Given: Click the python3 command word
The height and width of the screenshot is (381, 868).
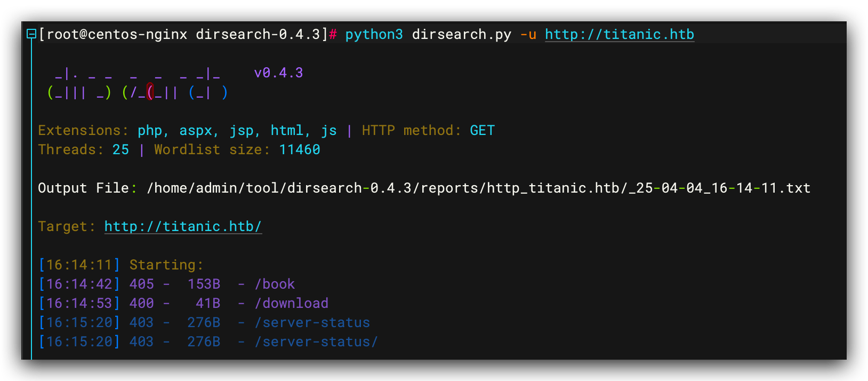Looking at the screenshot, I should click(x=374, y=35).
